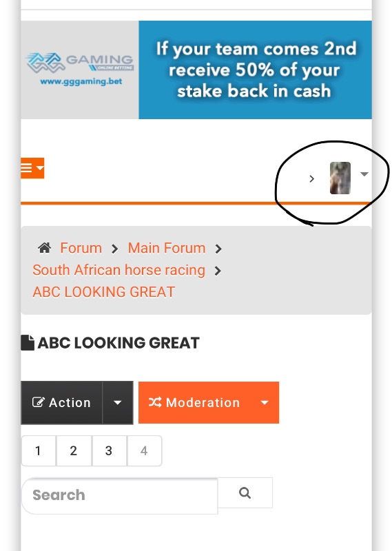Open the Forum breadcrumb link
The height and width of the screenshot is (551, 392).
[81, 248]
